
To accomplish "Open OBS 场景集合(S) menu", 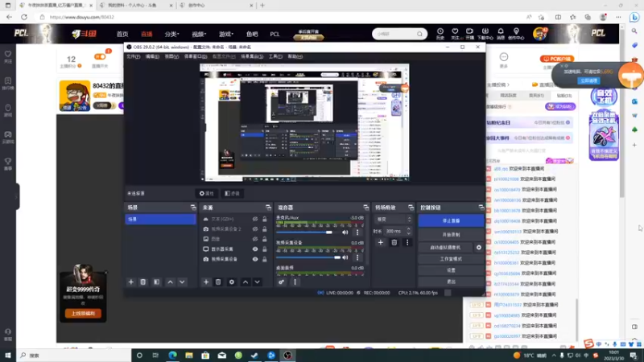I will 252,56.
